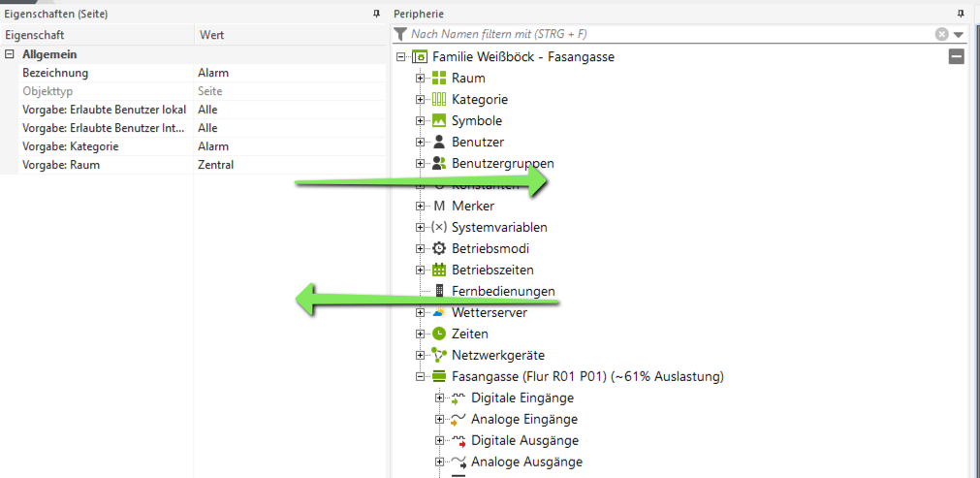
Task: Click the Fernbedienungen remote icon
Action: (x=439, y=291)
